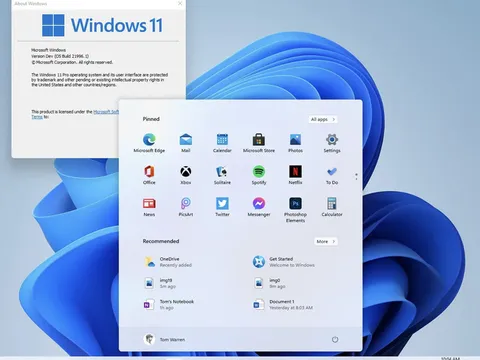This screenshot has height=360, width=480.
Task: Open Microsoft Edge from pinned apps
Action: [149, 143]
